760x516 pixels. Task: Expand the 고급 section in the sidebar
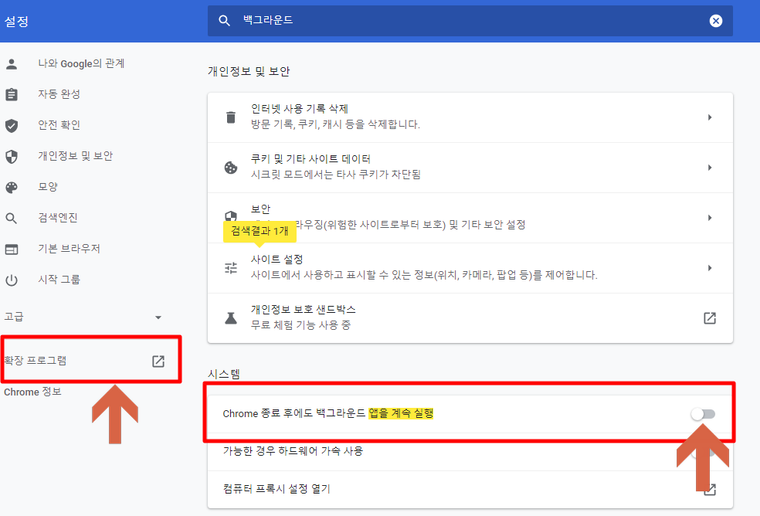pyautogui.click(x=157, y=317)
